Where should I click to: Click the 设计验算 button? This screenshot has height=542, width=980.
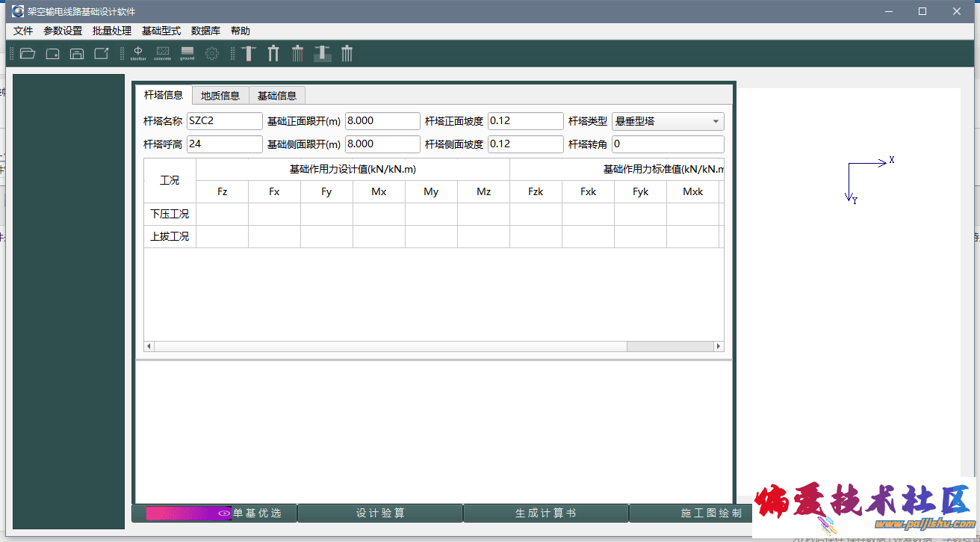click(x=380, y=514)
